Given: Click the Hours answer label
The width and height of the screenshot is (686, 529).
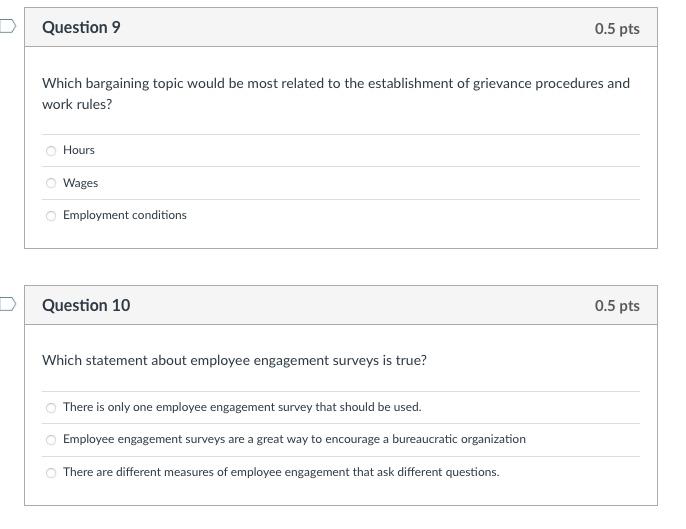Looking at the screenshot, I should (79, 150).
